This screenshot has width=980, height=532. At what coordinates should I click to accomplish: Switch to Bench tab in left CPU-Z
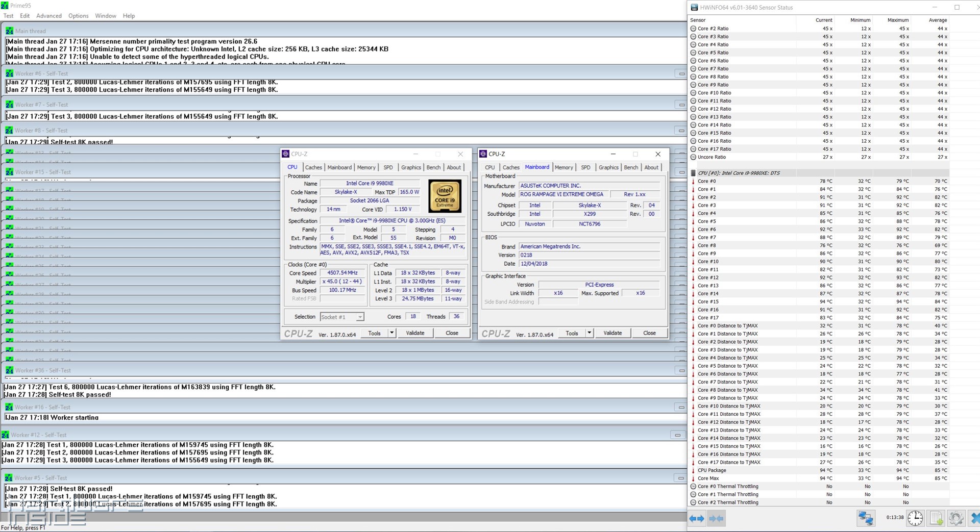click(433, 167)
